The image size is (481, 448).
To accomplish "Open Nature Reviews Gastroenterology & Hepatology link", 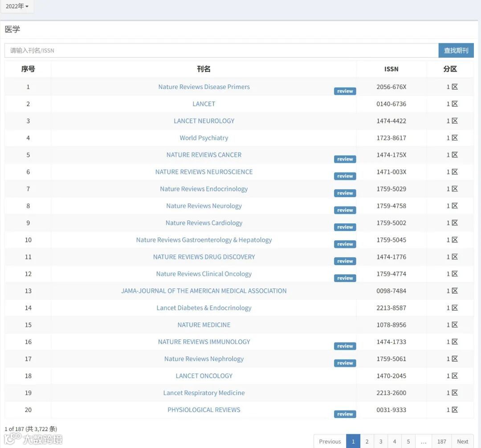I will (x=204, y=240).
